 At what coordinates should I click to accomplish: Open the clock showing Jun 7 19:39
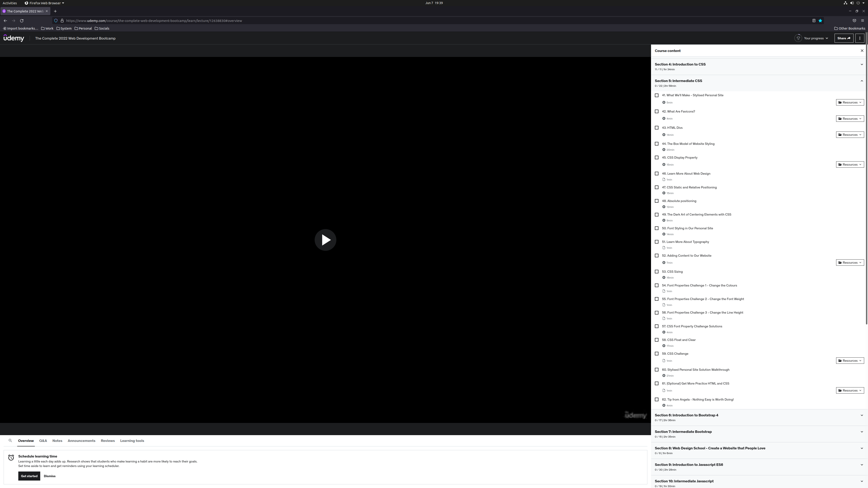[434, 3]
